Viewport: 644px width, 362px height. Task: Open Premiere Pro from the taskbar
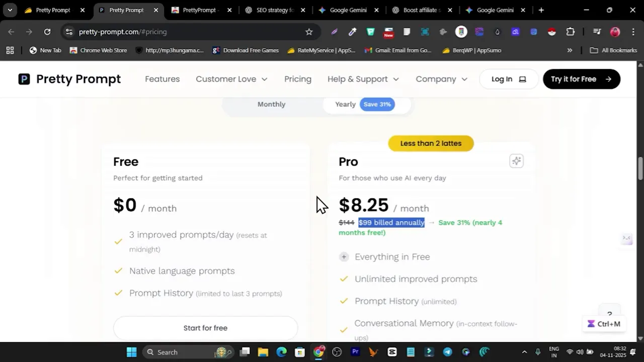tap(355, 352)
